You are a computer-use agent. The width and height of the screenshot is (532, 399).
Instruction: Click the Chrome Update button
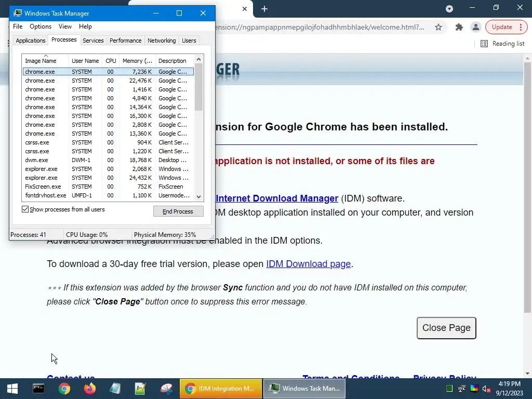(x=502, y=27)
